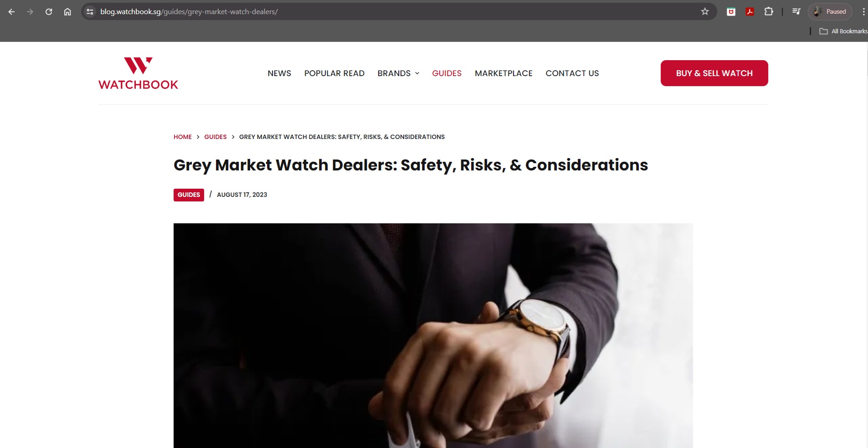Open the Adobe Acrobat extension icon

tap(750, 12)
